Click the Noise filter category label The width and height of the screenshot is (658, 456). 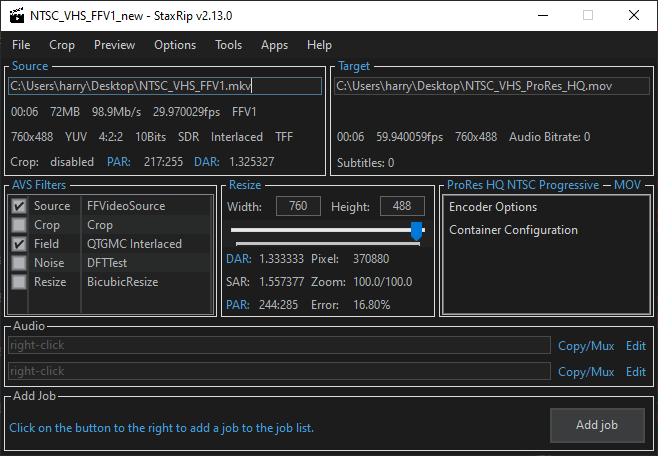(x=49, y=263)
